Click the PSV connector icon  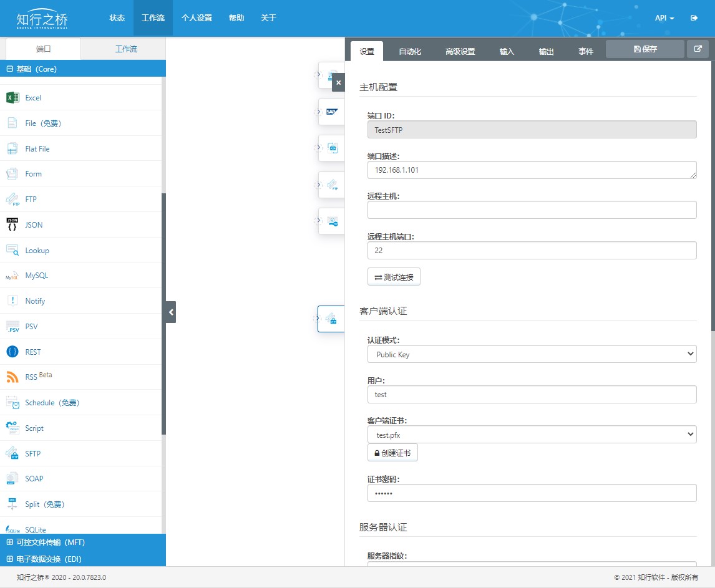point(12,326)
